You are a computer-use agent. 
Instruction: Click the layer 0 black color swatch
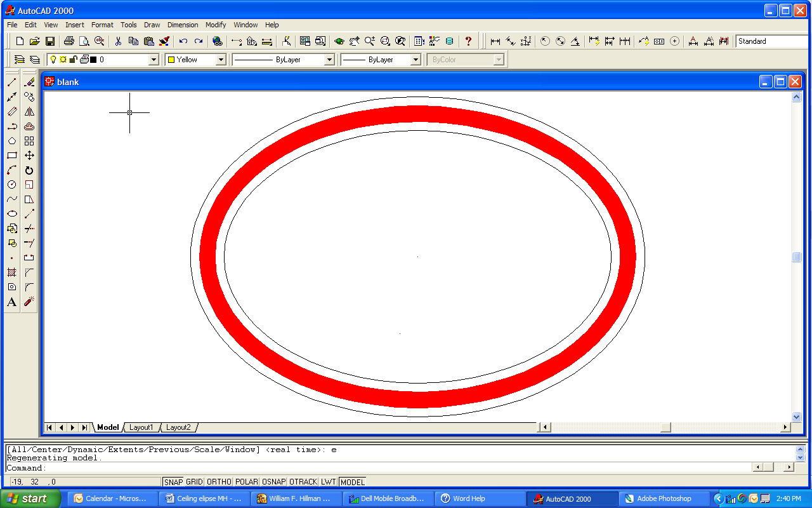click(x=93, y=60)
